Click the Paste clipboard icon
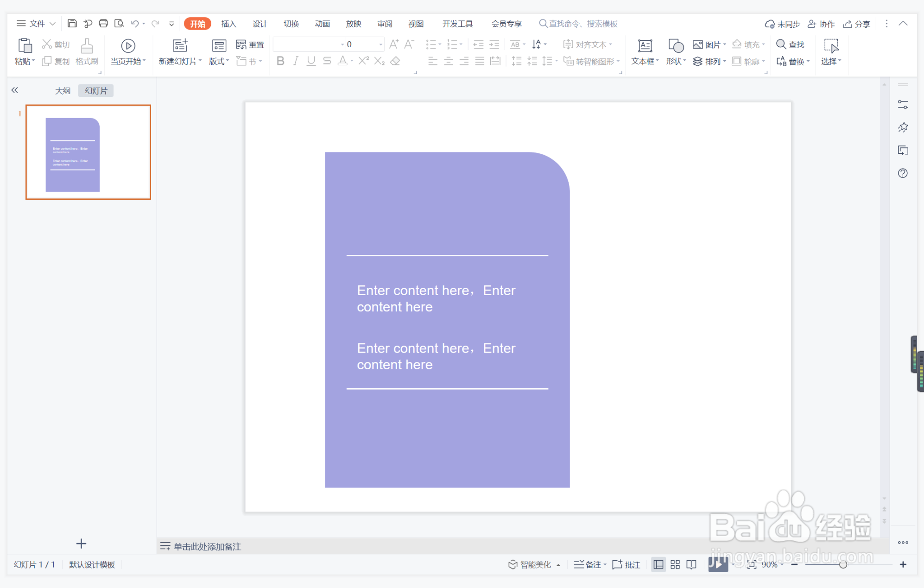The width and height of the screenshot is (924, 588). point(25,46)
